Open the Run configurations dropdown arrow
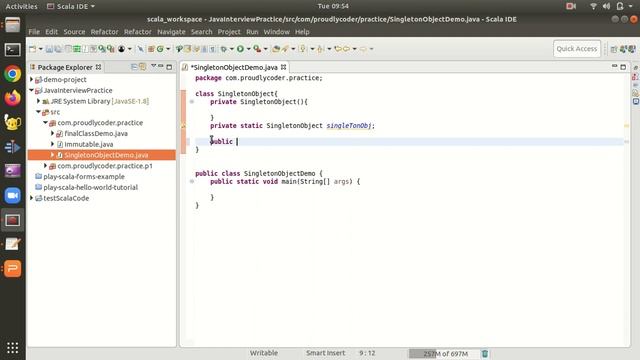This screenshot has height=360, width=640. (x=248, y=49)
